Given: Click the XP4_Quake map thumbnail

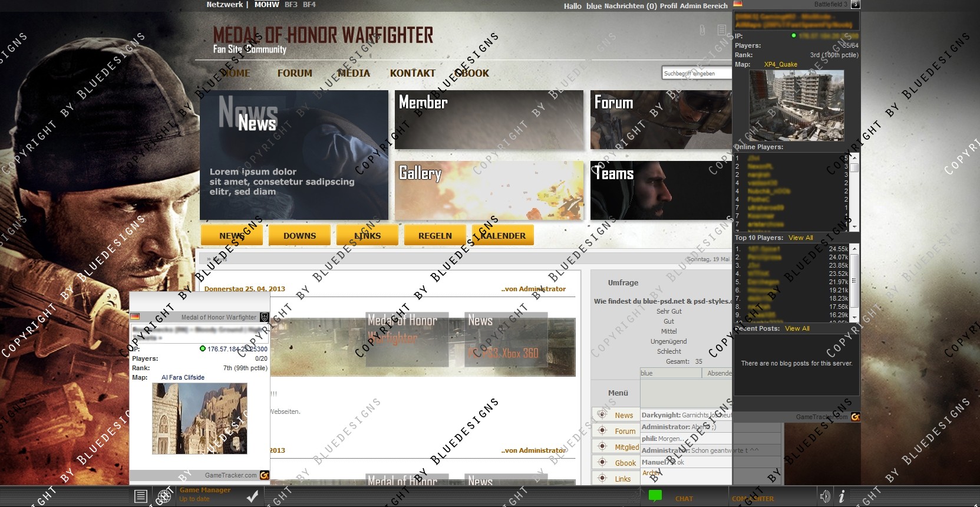Looking at the screenshot, I should 796,105.
